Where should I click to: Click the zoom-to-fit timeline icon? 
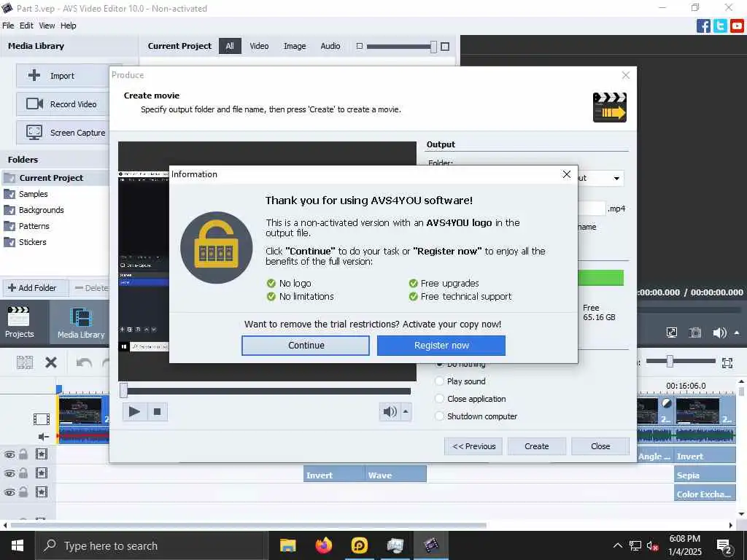click(727, 363)
